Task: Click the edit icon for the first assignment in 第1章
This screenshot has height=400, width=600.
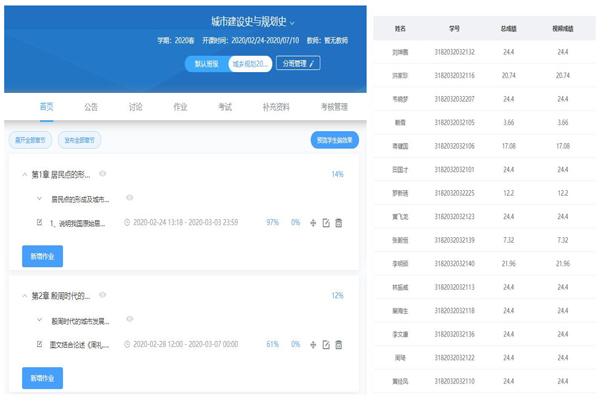Action: pos(326,223)
